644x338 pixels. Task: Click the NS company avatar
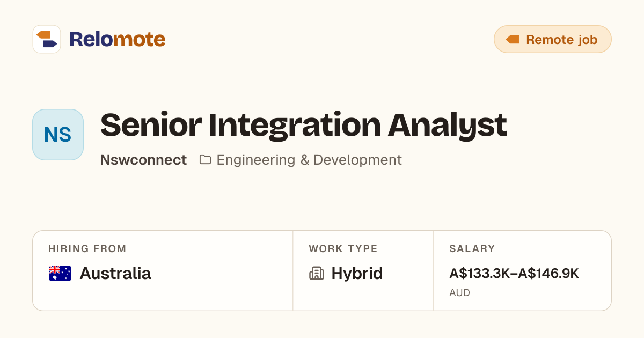click(x=58, y=135)
